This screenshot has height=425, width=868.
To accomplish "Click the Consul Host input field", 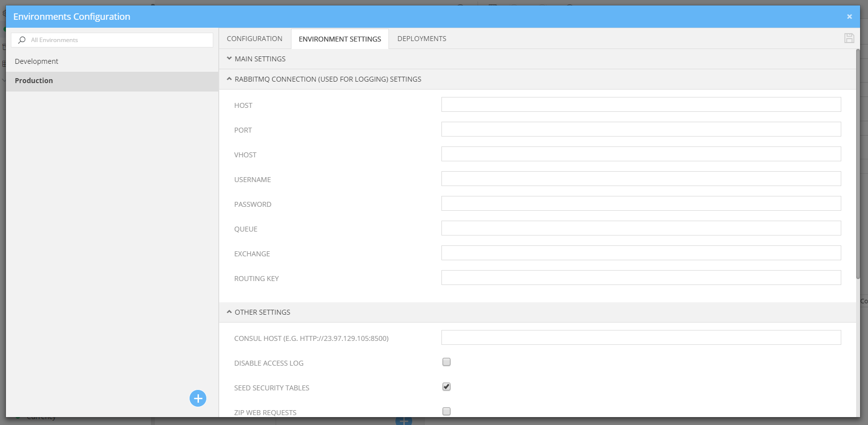I will pos(641,337).
